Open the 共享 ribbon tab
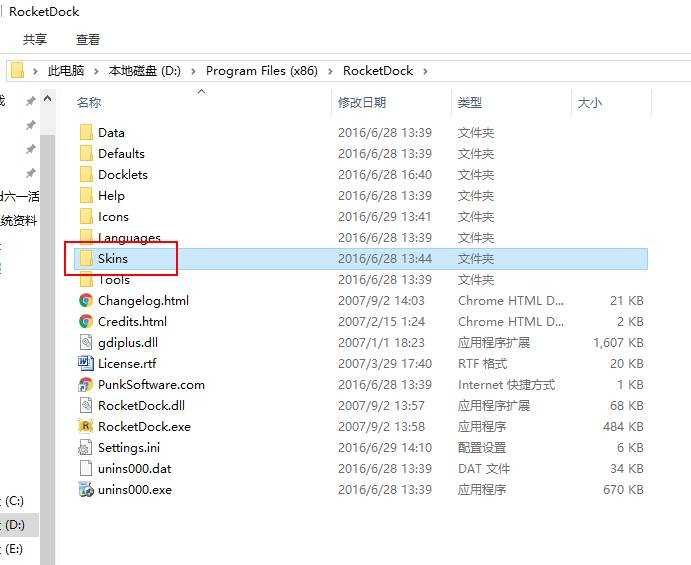691x565 pixels. 35,40
